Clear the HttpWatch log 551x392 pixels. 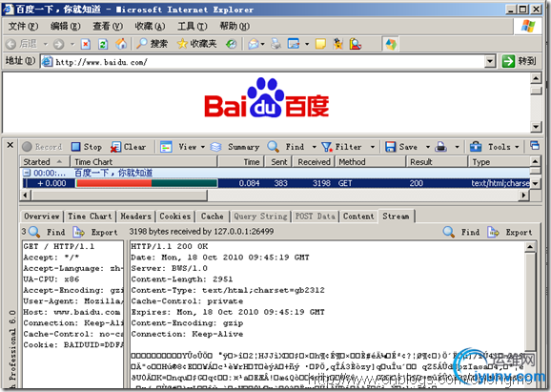[129, 147]
